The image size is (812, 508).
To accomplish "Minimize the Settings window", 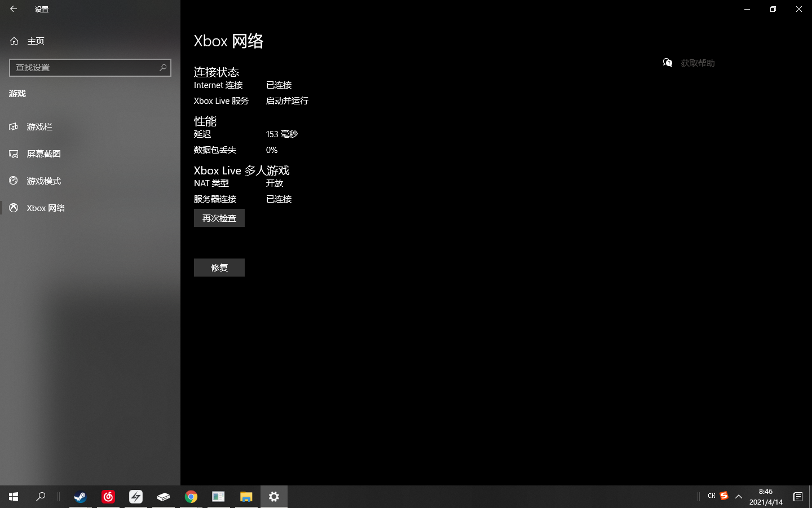I will (x=747, y=9).
